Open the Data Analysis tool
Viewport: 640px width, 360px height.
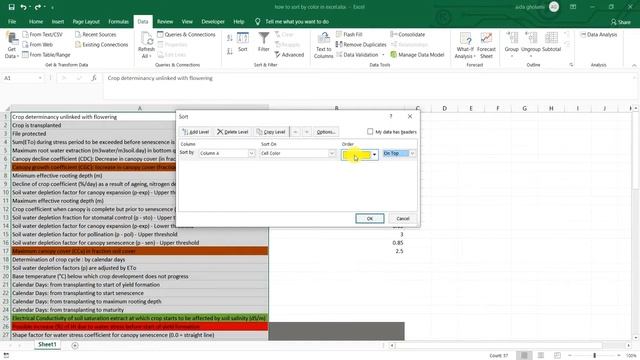tap(598, 35)
